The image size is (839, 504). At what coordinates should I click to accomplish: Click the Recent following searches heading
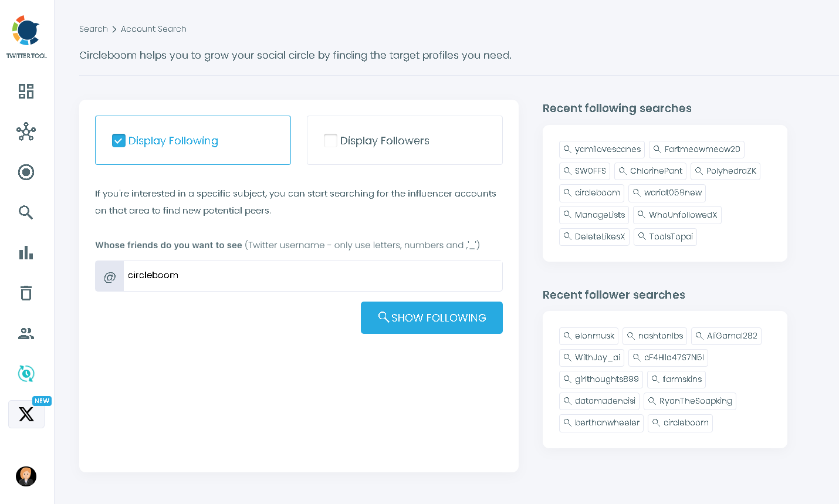pos(617,109)
